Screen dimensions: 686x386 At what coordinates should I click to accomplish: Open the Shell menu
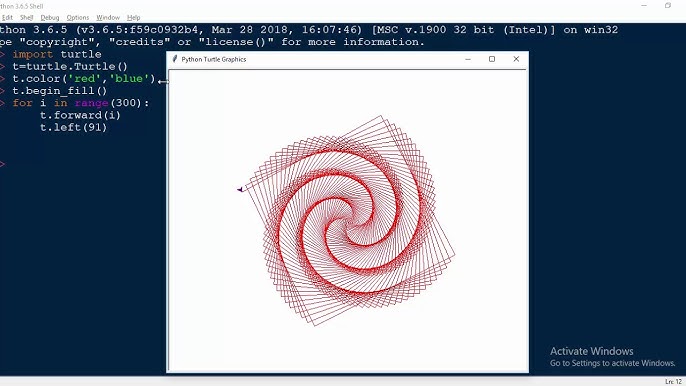click(x=26, y=18)
